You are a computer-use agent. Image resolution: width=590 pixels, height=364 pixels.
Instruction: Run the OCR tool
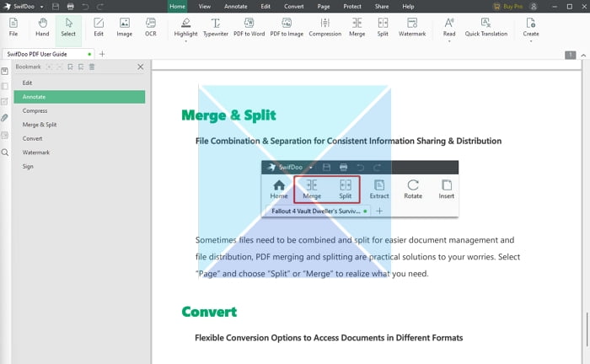pos(151,28)
